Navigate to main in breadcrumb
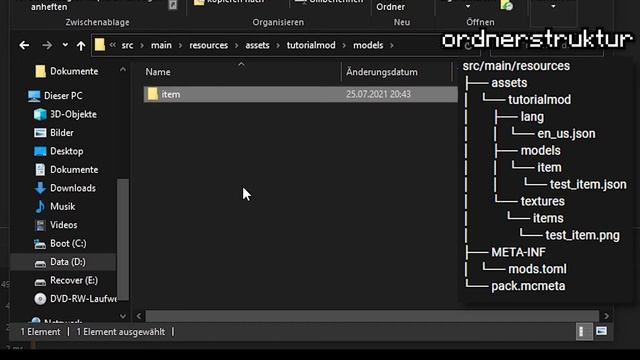 (x=161, y=45)
